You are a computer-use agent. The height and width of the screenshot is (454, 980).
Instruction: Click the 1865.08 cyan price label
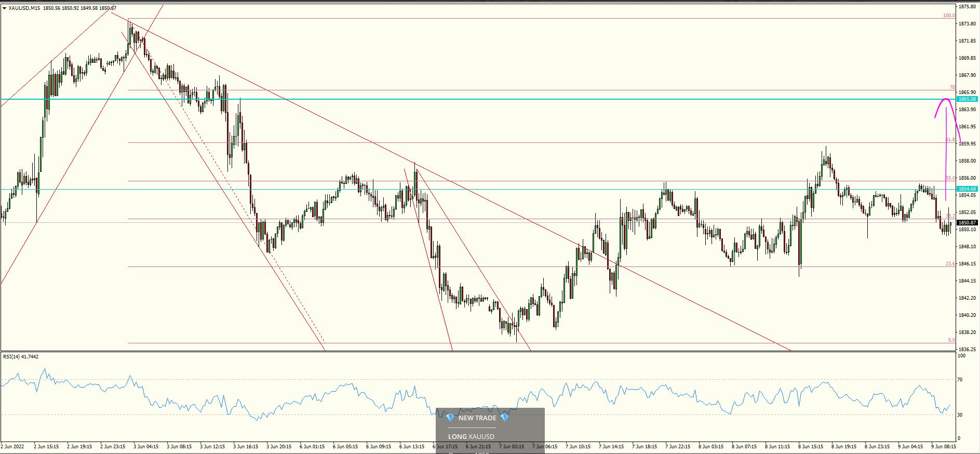[x=967, y=99]
